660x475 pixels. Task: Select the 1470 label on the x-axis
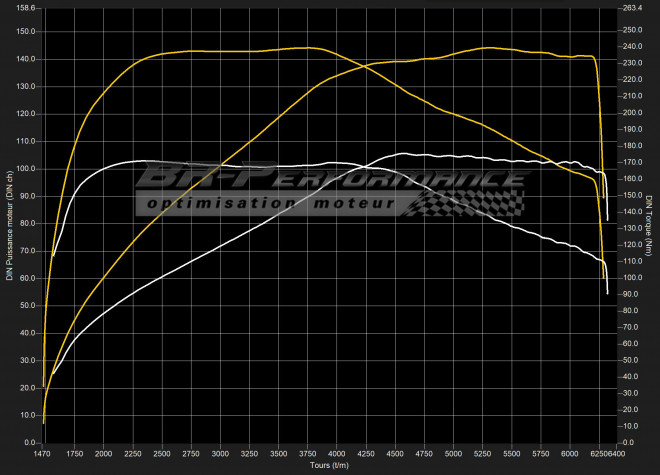(x=44, y=454)
